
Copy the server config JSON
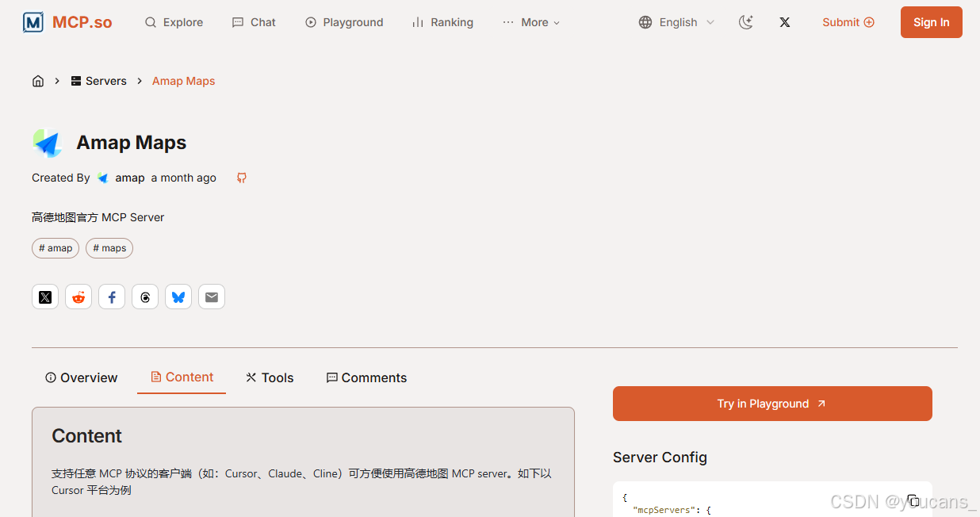pyautogui.click(x=913, y=500)
